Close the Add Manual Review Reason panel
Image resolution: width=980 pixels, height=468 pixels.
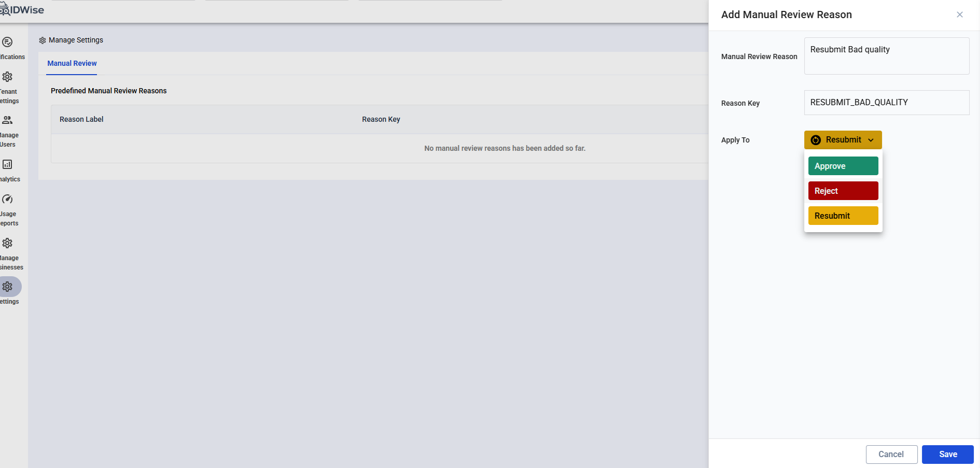(960, 15)
